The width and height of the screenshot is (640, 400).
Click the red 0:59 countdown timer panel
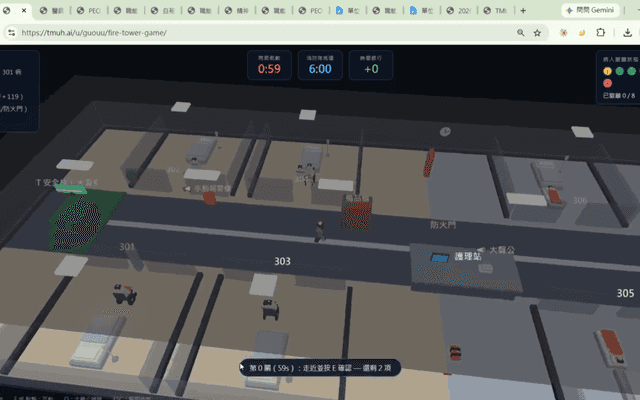269,65
